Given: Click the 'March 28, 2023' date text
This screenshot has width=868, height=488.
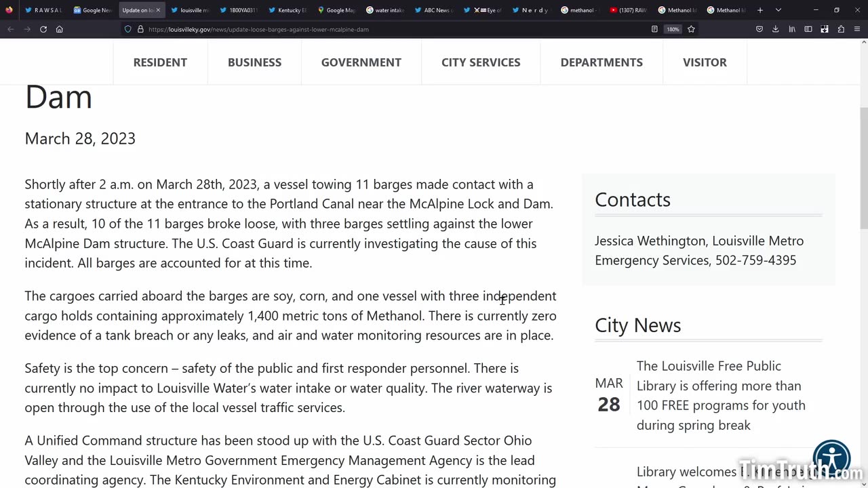Looking at the screenshot, I should coord(80,138).
